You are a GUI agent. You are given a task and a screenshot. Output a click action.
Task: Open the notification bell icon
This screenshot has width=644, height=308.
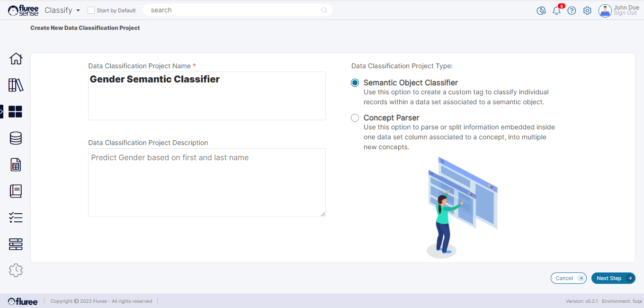(x=556, y=10)
